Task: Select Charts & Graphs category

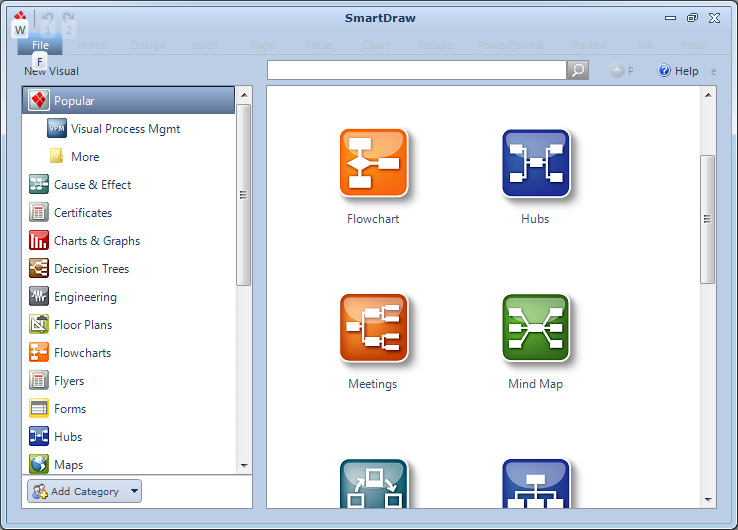Action: [x=96, y=241]
